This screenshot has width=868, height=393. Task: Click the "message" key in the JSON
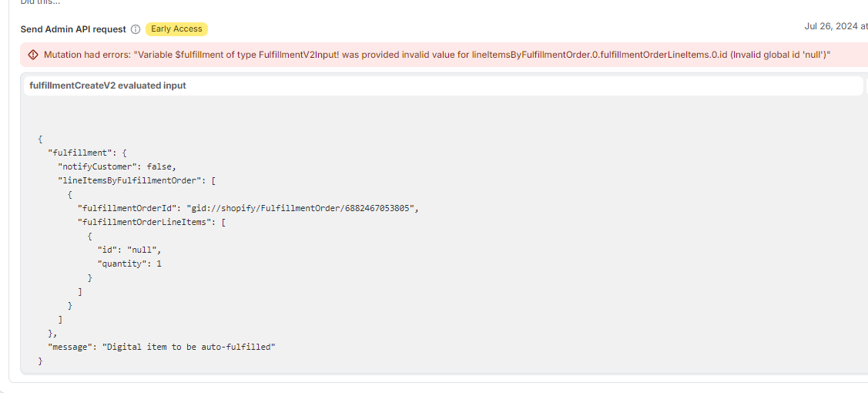click(70, 347)
